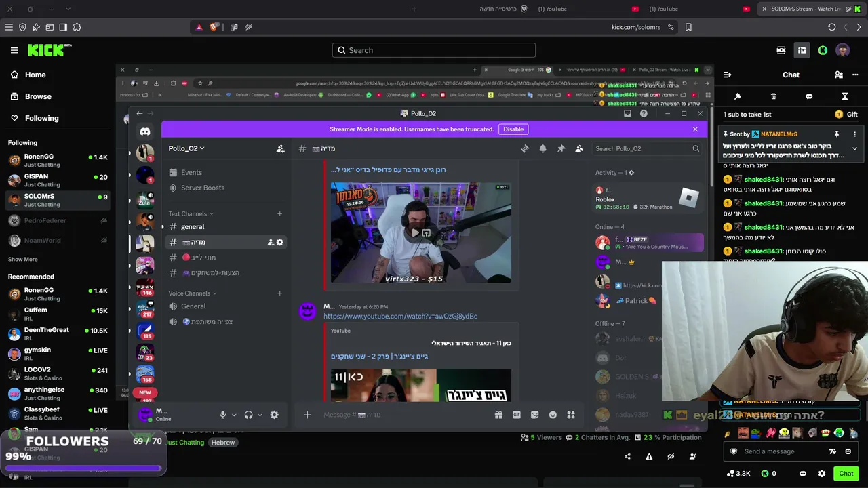The height and width of the screenshot is (488, 868).
Task: Click the green K coin icon in Kick header
Action: pyautogui.click(x=823, y=50)
